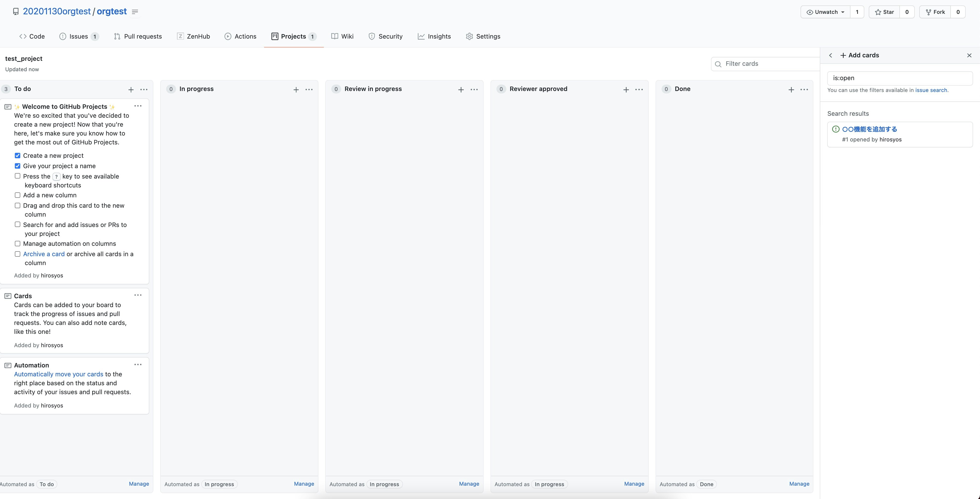Add a card to the To do column

pyautogui.click(x=131, y=90)
